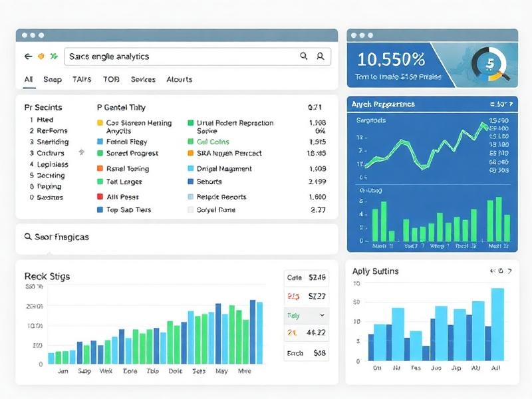Go back with the left arrow icon
This screenshot has width=532, height=399.
pyautogui.click(x=28, y=57)
